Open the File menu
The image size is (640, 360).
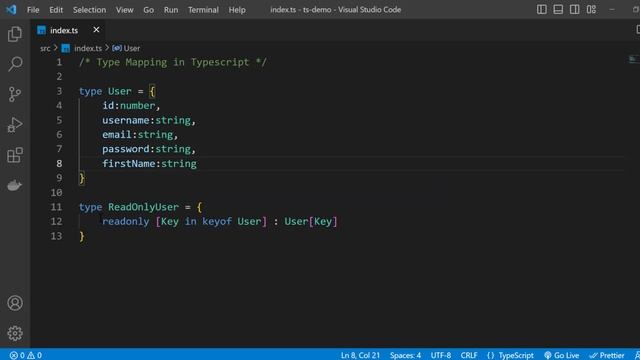33,10
